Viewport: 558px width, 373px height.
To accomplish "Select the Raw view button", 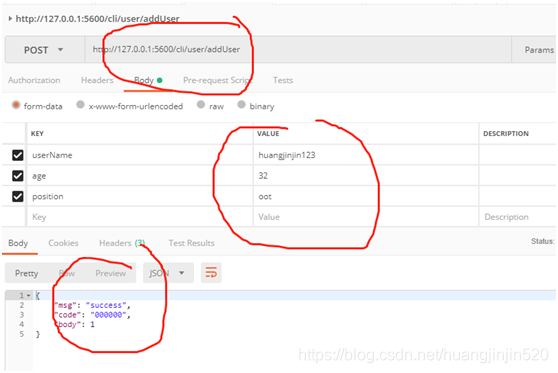I will (x=67, y=273).
